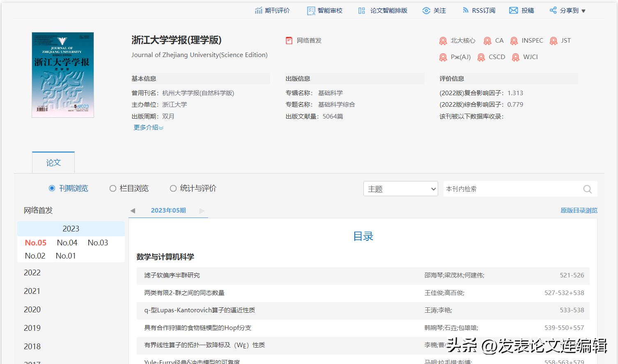Image resolution: width=618 pixels, height=364 pixels.
Task: Go to next issue with right arrow
Action: coord(202,211)
